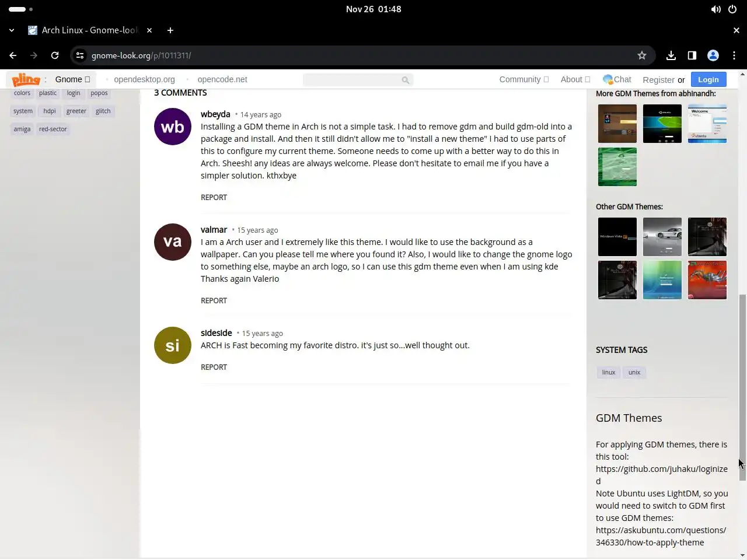Expand the Gnome dropdown
747x560 pixels.
(72, 79)
